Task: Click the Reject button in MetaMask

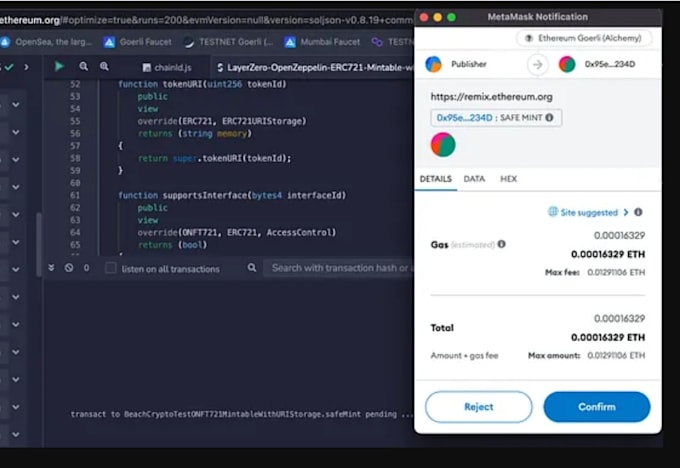Action: pyautogui.click(x=479, y=407)
